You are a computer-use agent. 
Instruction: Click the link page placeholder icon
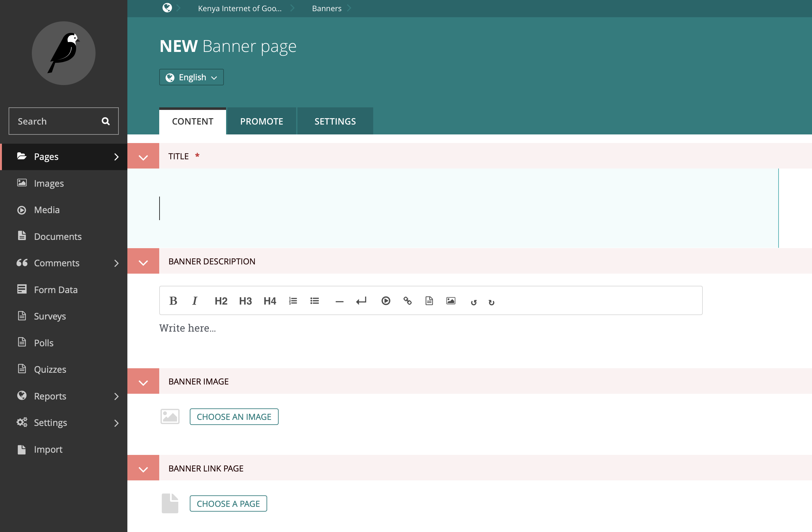click(170, 503)
